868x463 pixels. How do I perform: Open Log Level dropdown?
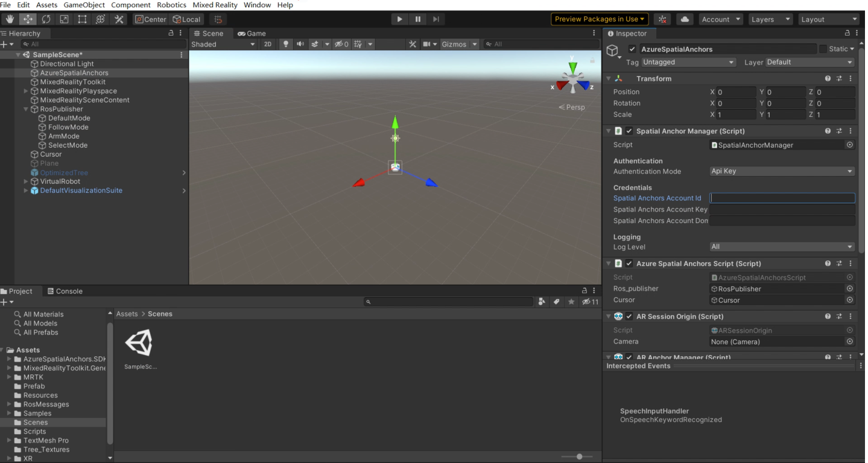click(782, 247)
